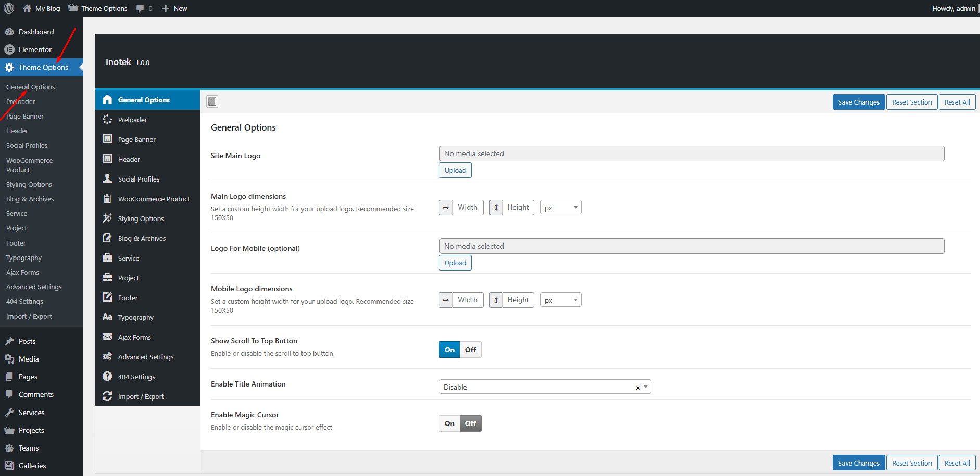Click the Mobile Logo dimensions Width field
Screen dimensions: 980x476
468,300
